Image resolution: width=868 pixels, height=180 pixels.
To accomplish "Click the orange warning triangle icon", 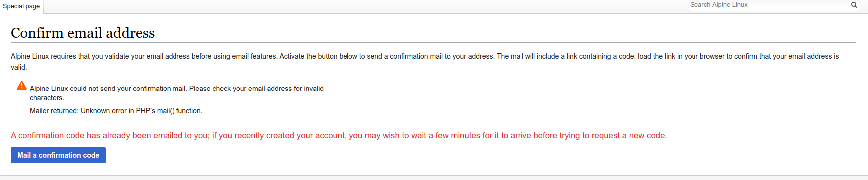I will [x=22, y=86].
